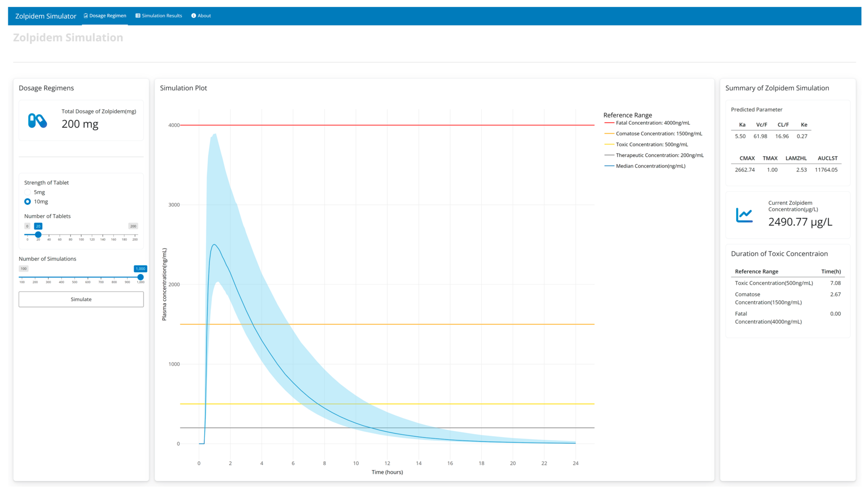
Task: Click Number of Tablets slider handle
Action: point(38,234)
